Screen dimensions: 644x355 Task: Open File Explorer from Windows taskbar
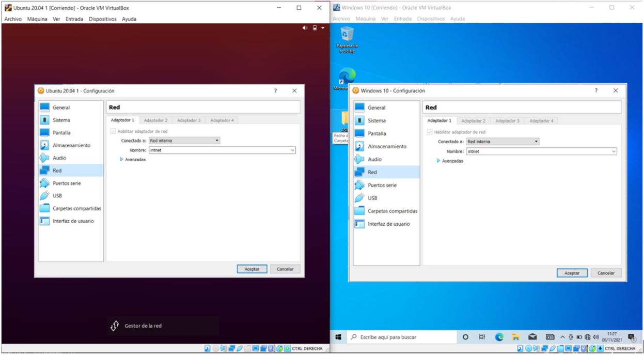(x=515, y=337)
